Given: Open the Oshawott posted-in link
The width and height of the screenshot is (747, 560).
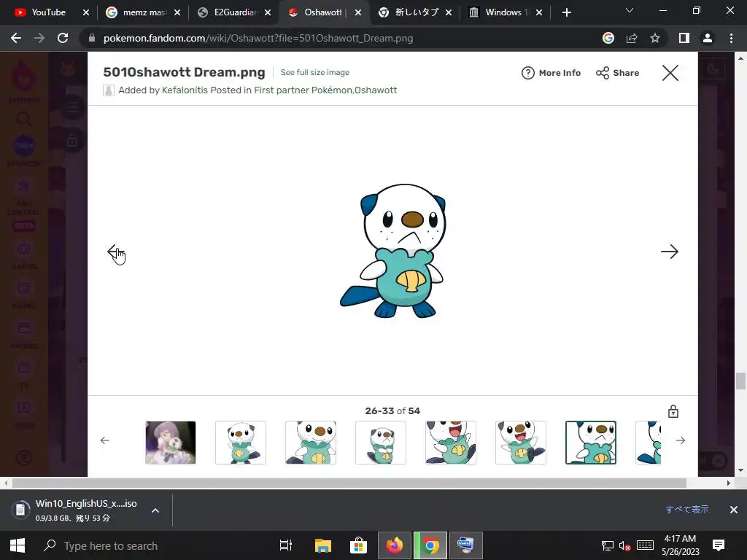Looking at the screenshot, I should [x=376, y=90].
